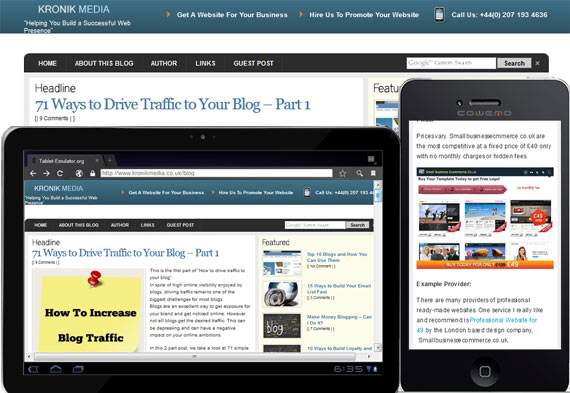Click the phone icon in the tablet page header
The width and height of the screenshot is (570, 393).
(x=307, y=192)
